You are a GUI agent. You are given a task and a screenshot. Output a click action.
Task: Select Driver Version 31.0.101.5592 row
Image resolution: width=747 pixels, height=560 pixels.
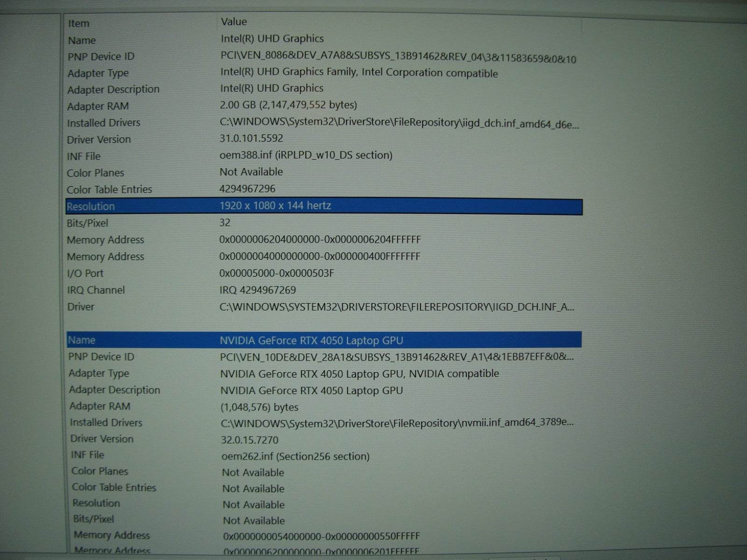coord(251,139)
